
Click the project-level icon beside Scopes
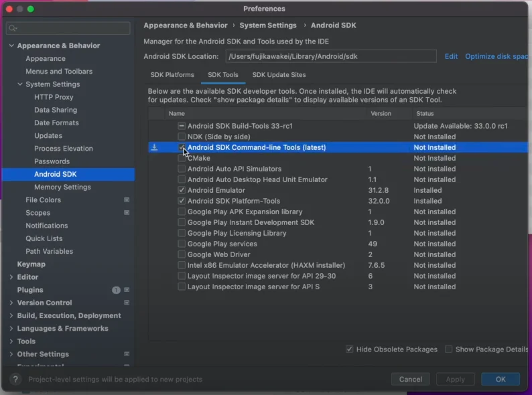127,213
